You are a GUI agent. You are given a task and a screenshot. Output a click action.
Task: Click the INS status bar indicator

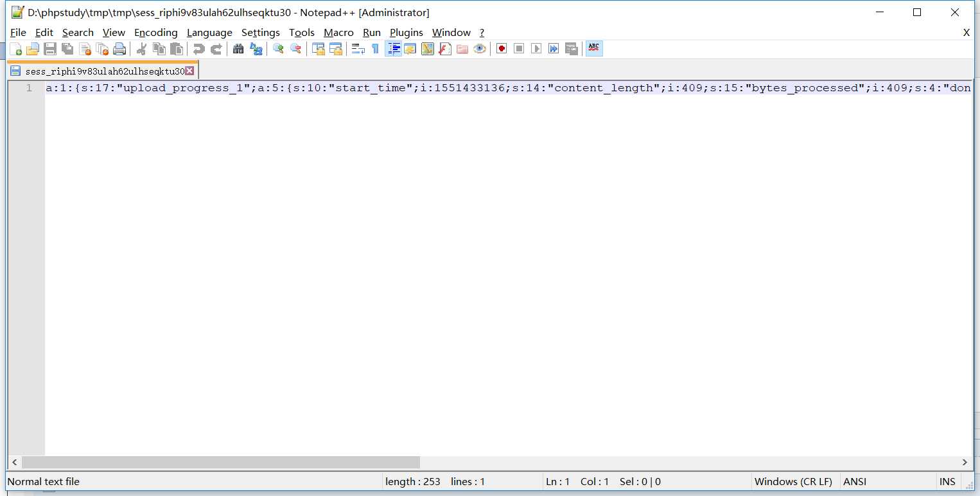947,481
